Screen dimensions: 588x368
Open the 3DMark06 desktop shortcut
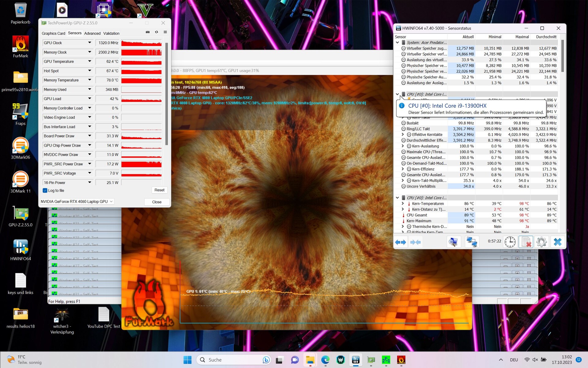21,148
